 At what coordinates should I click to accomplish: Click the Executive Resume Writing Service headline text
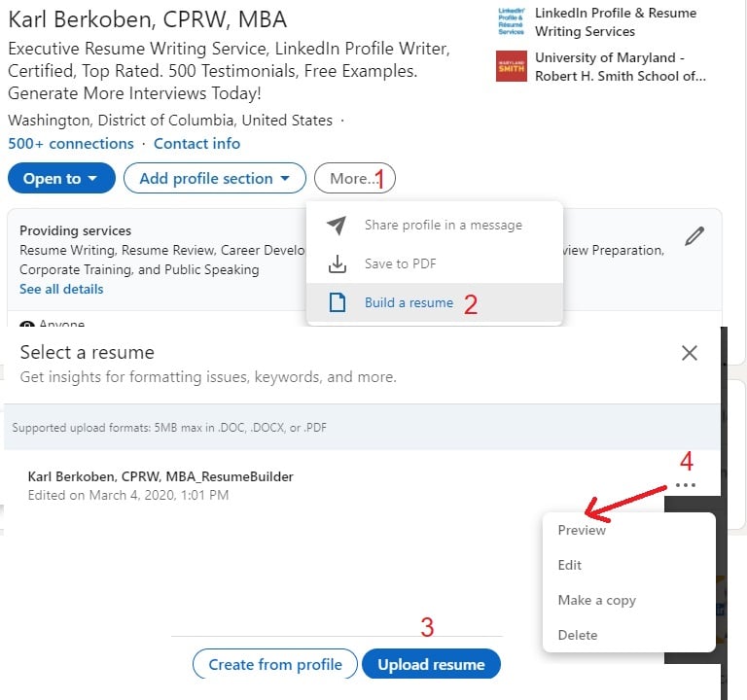coord(230,71)
